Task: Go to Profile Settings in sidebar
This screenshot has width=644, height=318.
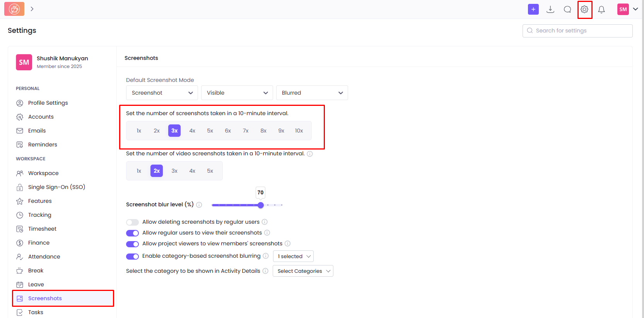Action: click(48, 103)
